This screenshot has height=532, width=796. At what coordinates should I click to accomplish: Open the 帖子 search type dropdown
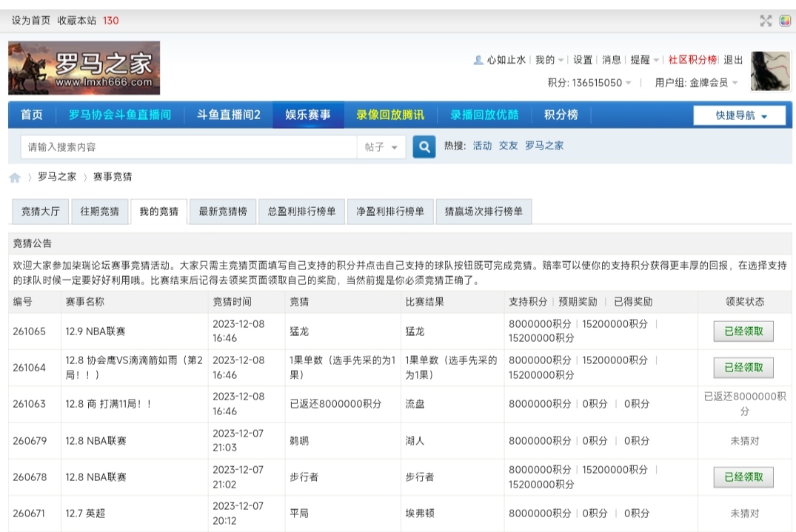point(381,147)
